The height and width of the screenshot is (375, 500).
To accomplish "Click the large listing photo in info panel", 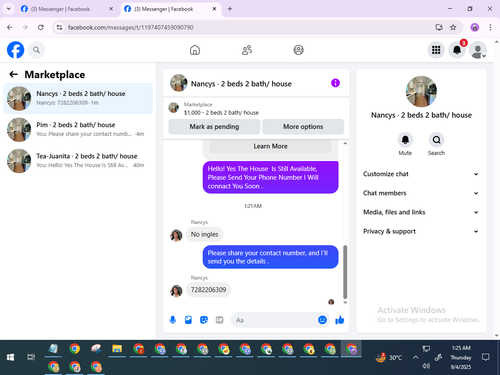I will [421, 91].
